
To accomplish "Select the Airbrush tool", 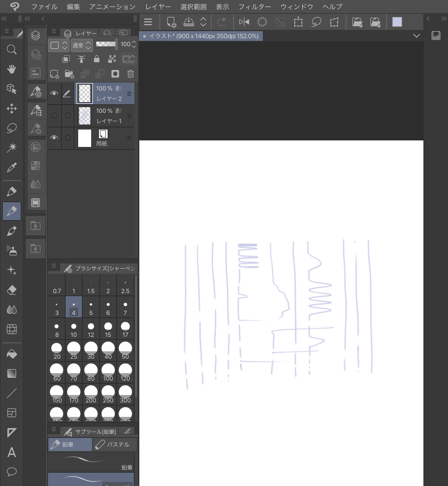I will (11, 250).
